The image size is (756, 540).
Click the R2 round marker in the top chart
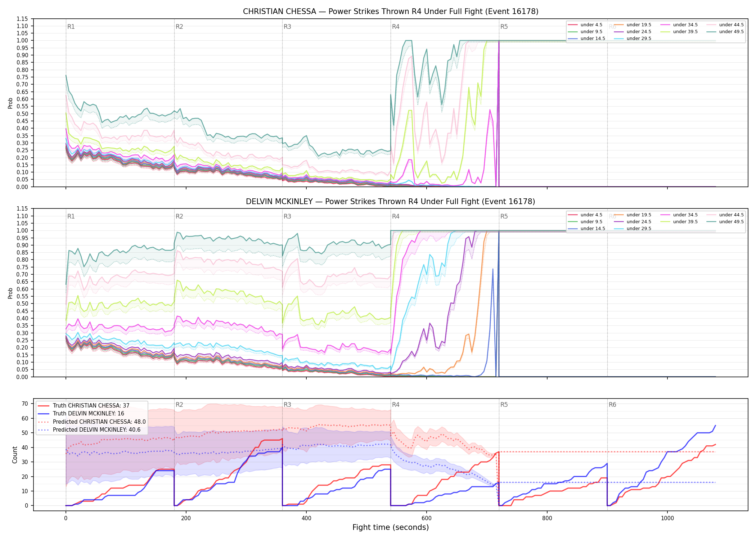click(x=179, y=27)
